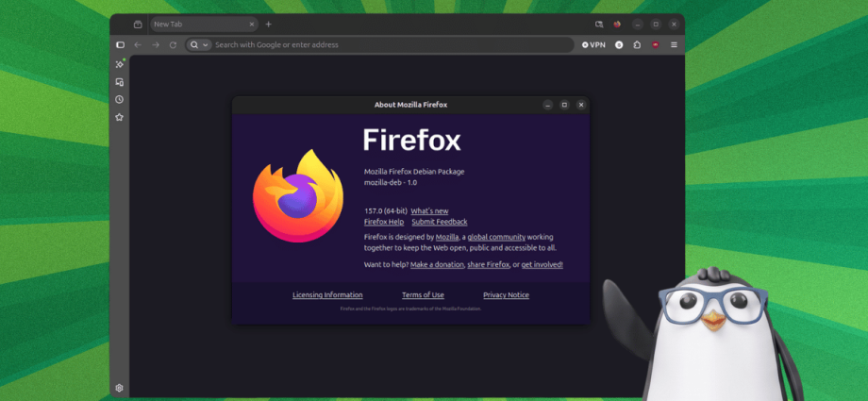868x401 pixels.
Task: Maximize the main Firefox browser window
Action: (x=656, y=25)
